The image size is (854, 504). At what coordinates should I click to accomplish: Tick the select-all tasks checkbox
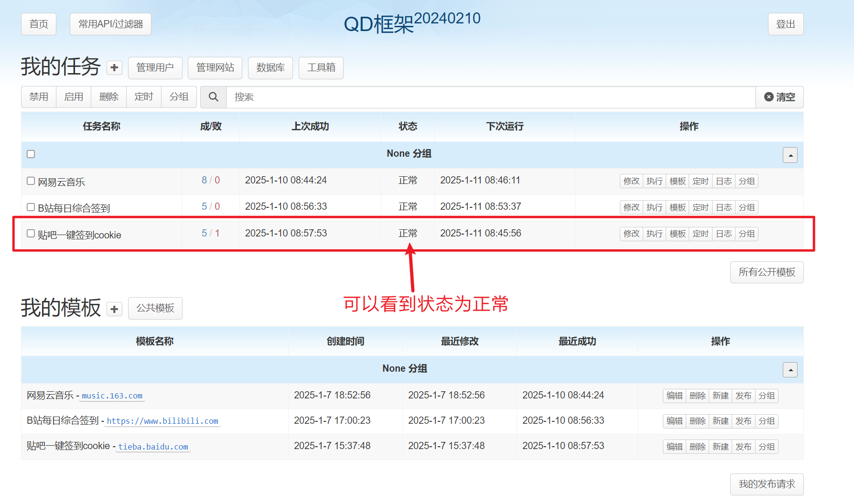pyautogui.click(x=31, y=154)
